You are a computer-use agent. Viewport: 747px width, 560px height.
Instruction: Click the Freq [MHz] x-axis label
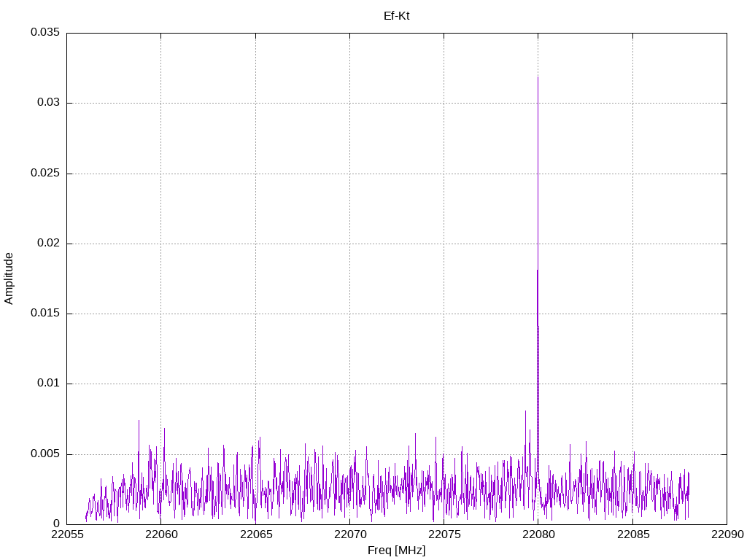tap(396, 551)
